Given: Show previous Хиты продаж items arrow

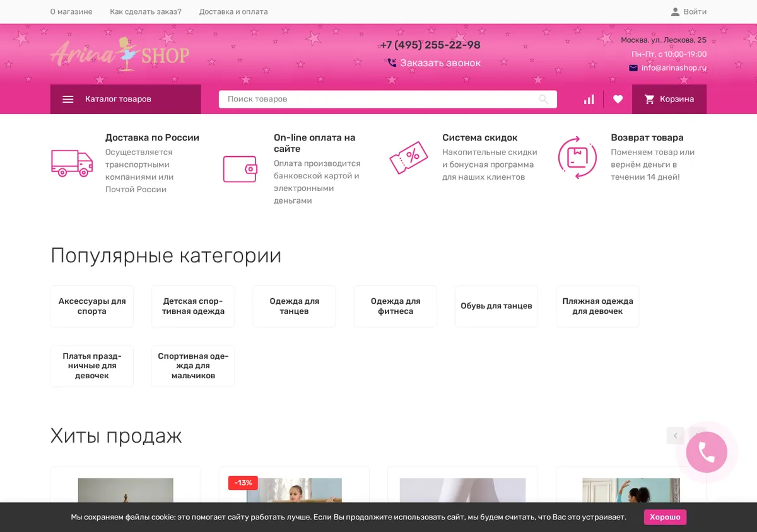Looking at the screenshot, I should [675, 436].
